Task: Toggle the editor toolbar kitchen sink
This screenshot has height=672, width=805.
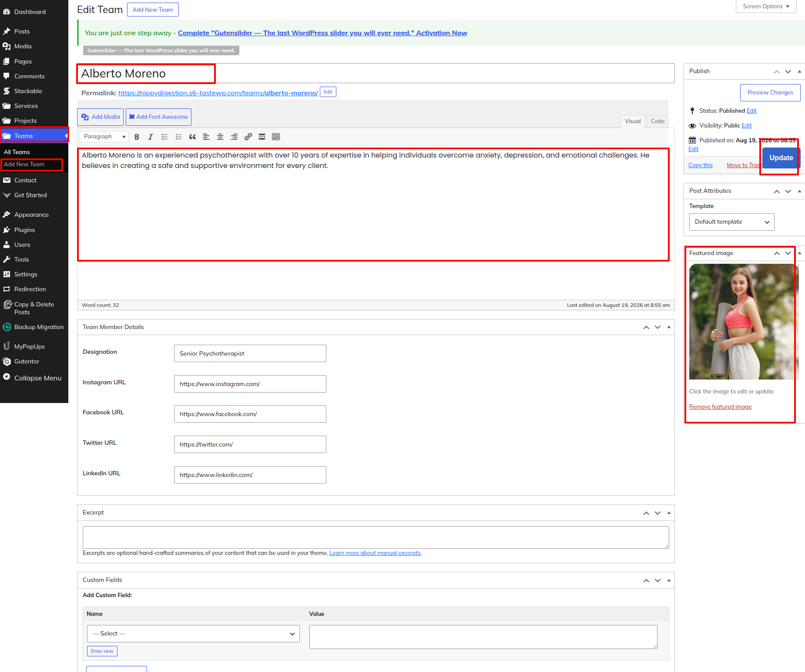Action: point(276,137)
